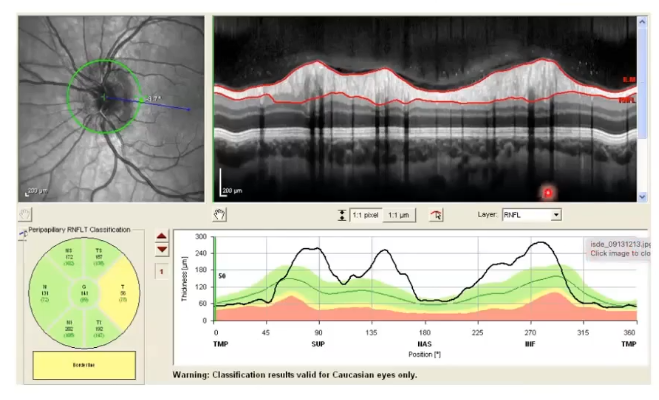Click the NAS label on the thickness chart
This screenshot has height=400, width=659.
pyautogui.click(x=424, y=344)
